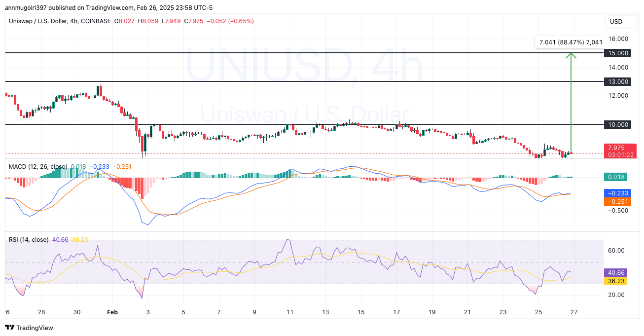Click the 60.00 RSI scale label
The width and height of the screenshot is (644, 336).
pyautogui.click(x=616, y=251)
